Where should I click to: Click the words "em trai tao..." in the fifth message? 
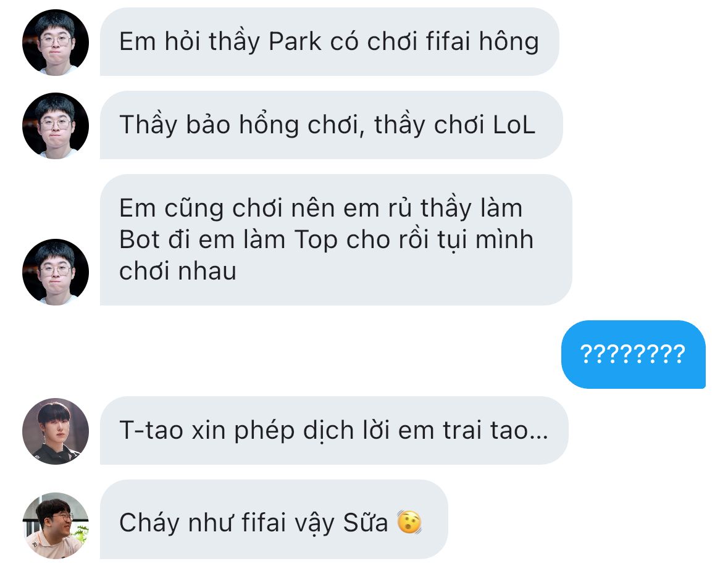coord(473,430)
